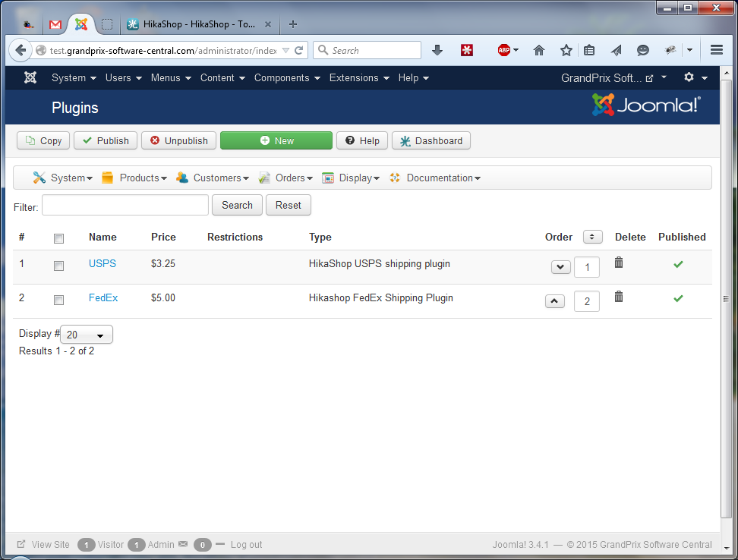Open the blank dashed-square pinned tab
738x560 pixels.
[107, 24]
